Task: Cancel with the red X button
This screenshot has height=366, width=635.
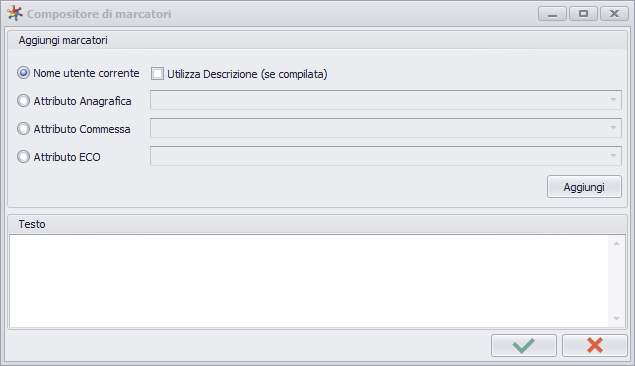Action: pos(595,345)
